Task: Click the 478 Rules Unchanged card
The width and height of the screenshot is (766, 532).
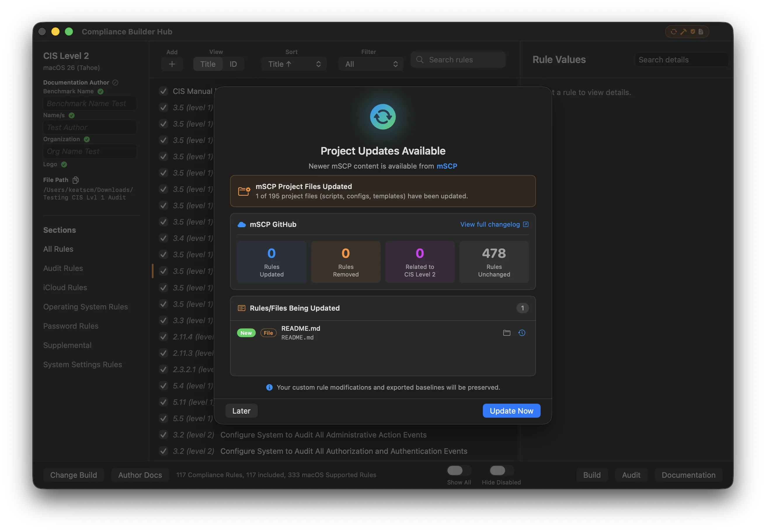Action: (x=494, y=262)
